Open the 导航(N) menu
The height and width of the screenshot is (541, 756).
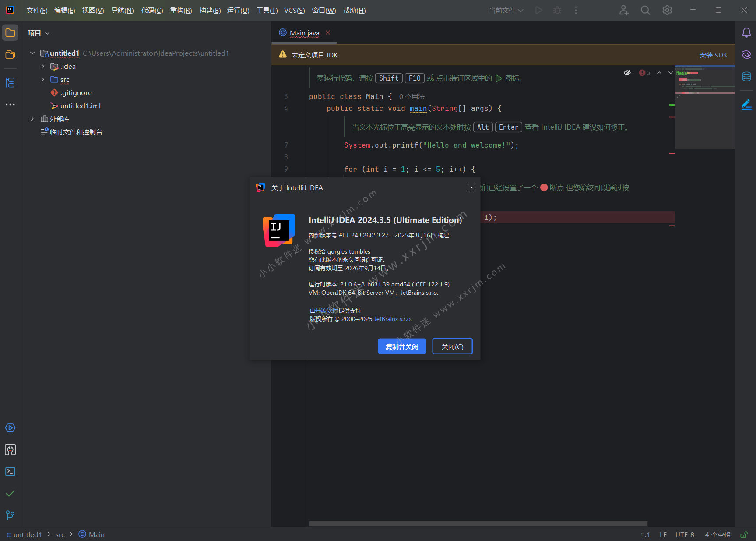click(x=122, y=10)
